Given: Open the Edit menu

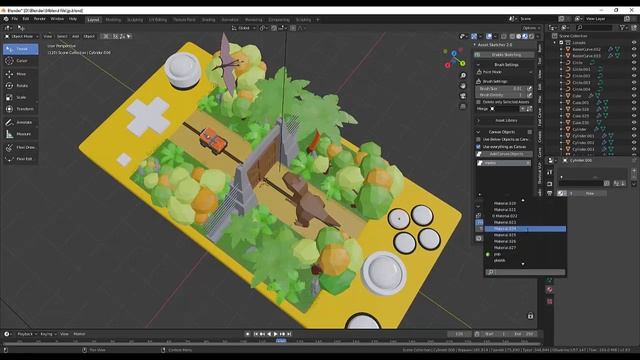Looking at the screenshot, I should pos(26,19).
